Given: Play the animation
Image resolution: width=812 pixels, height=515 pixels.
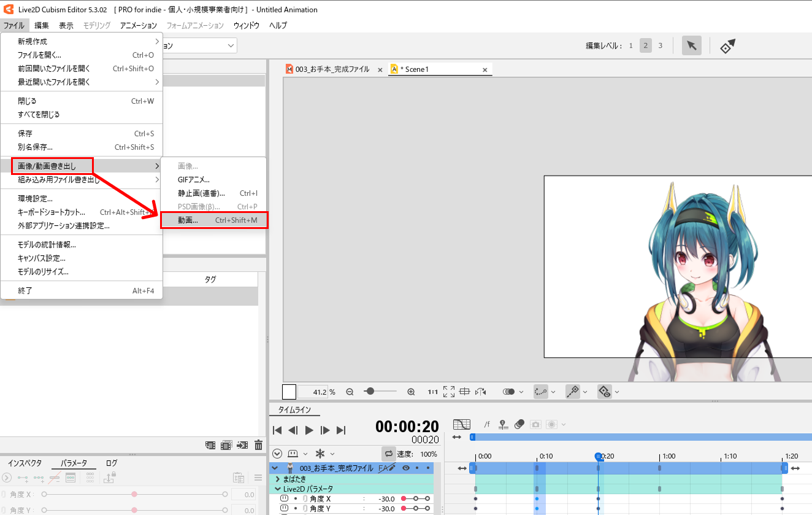Looking at the screenshot, I should (309, 430).
